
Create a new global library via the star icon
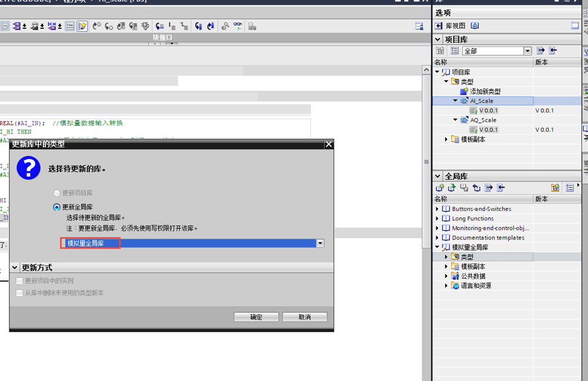[x=440, y=188]
